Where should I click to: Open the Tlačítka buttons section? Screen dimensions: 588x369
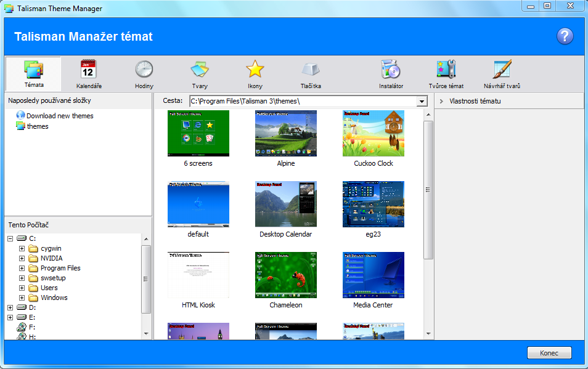311,74
